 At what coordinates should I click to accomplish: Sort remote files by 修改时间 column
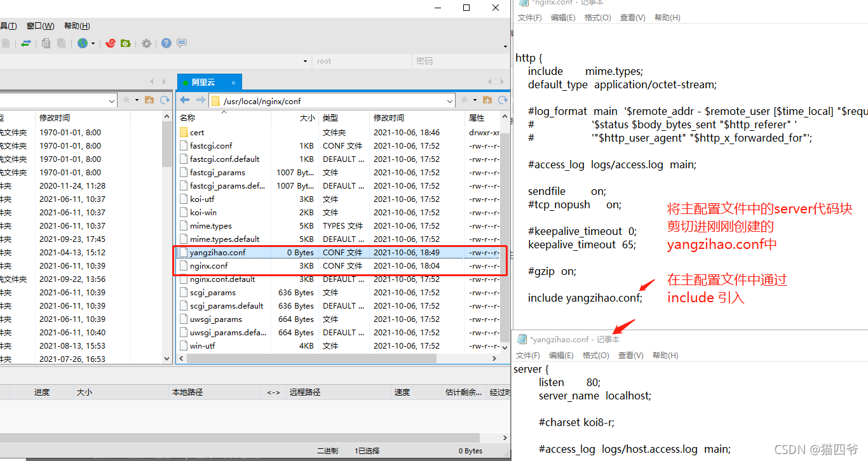click(417, 118)
